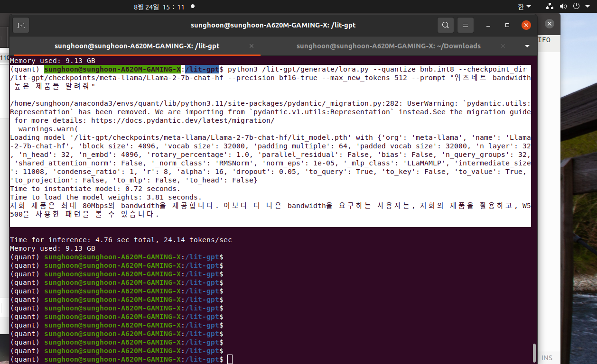Open a new terminal tab with plus icon
The width and height of the screenshot is (597, 364).
point(21,25)
